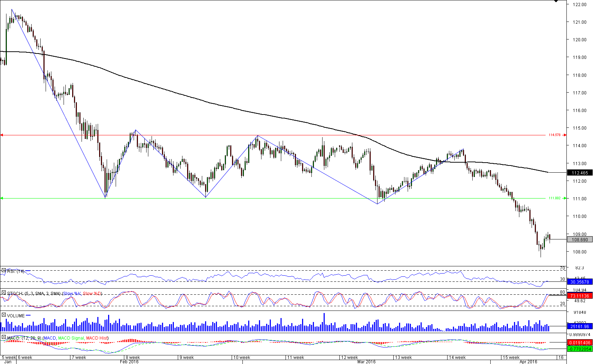Image resolution: width=593 pixels, height=364 pixels.
Task: Select the red STOCH value tag 73.11136
Action: point(580,296)
